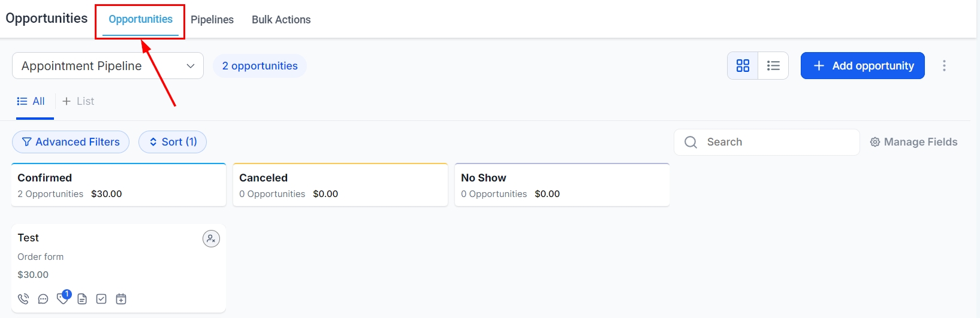Select the All list tab
Viewport: 980px width, 318px height.
31,101
